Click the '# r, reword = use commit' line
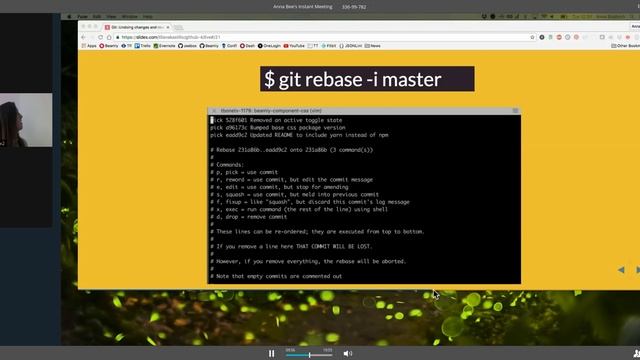 (x=291, y=180)
